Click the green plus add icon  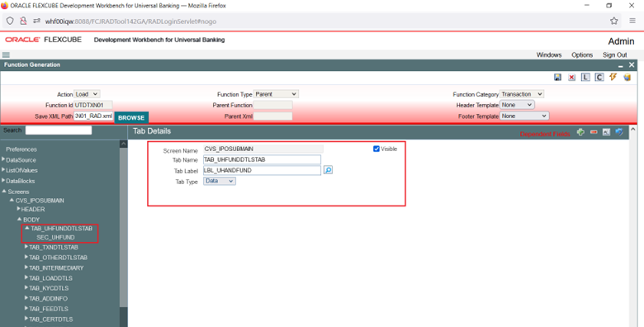tap(580, 132)
